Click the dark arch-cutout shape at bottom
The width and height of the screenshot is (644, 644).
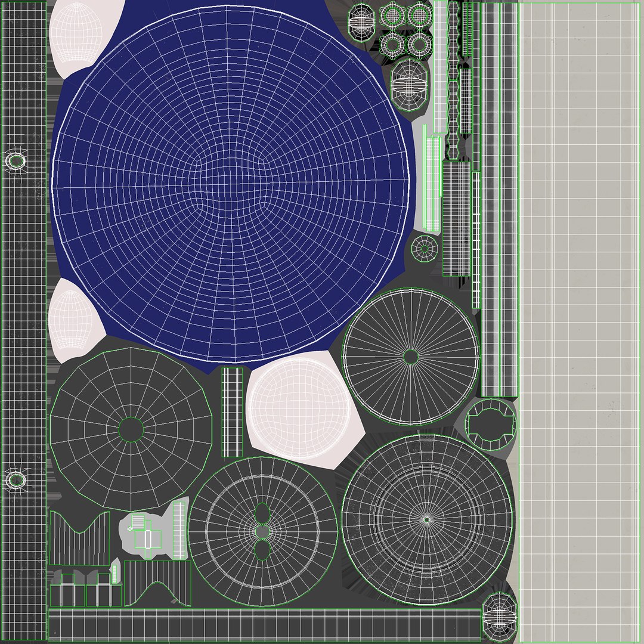[157, 583]
